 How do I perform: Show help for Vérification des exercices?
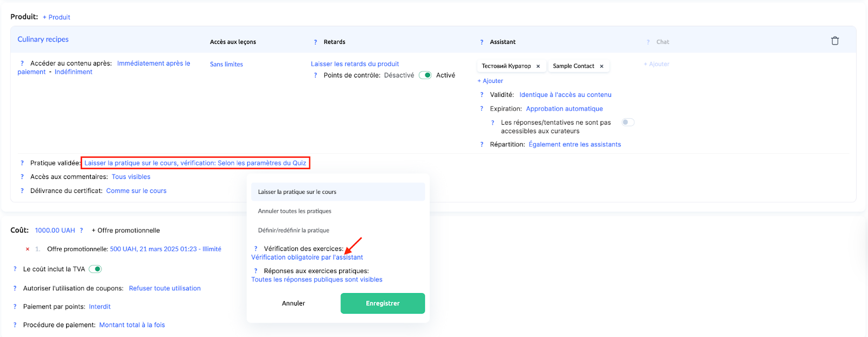[256, 249]
